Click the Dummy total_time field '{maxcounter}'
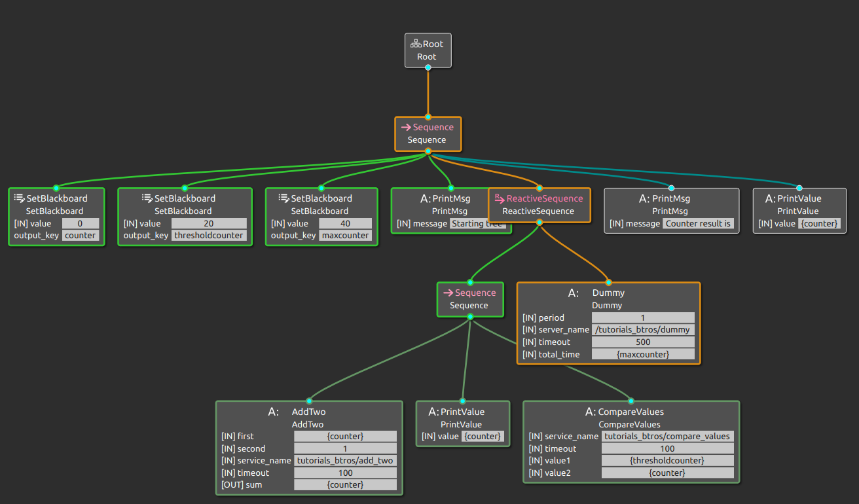This screenshot has height=504, width=859. [x=643, y=354]
